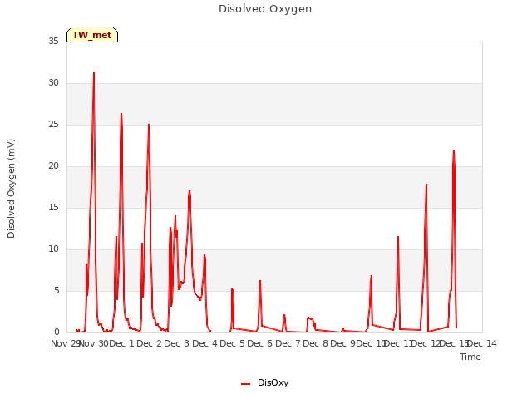
Task: Click the Time axis label
Action: pos(470,357)
